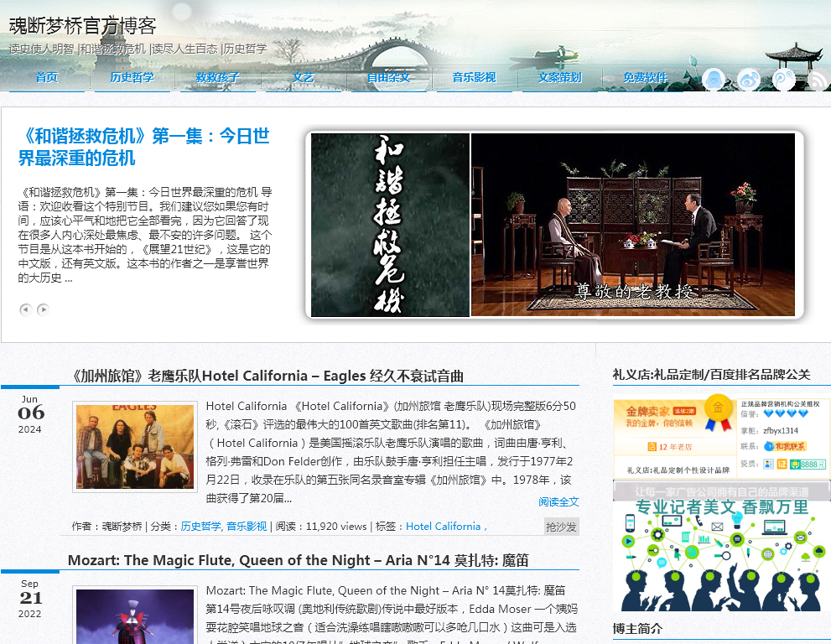Open 救救孩子 navigation tab

point(217,77)
